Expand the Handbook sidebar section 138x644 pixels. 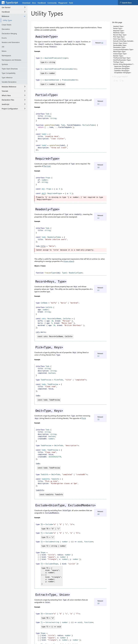click(14, 12)
